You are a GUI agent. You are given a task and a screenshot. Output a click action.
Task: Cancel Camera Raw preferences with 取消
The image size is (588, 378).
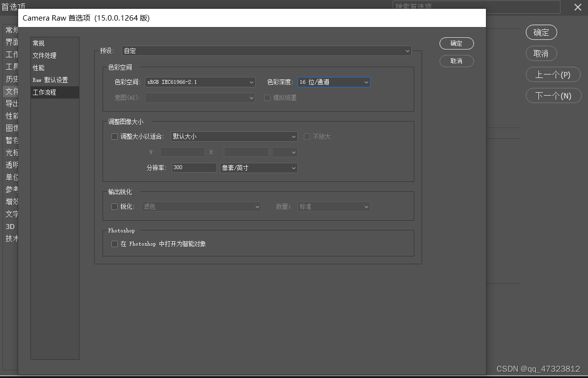(x=456, y=61)
